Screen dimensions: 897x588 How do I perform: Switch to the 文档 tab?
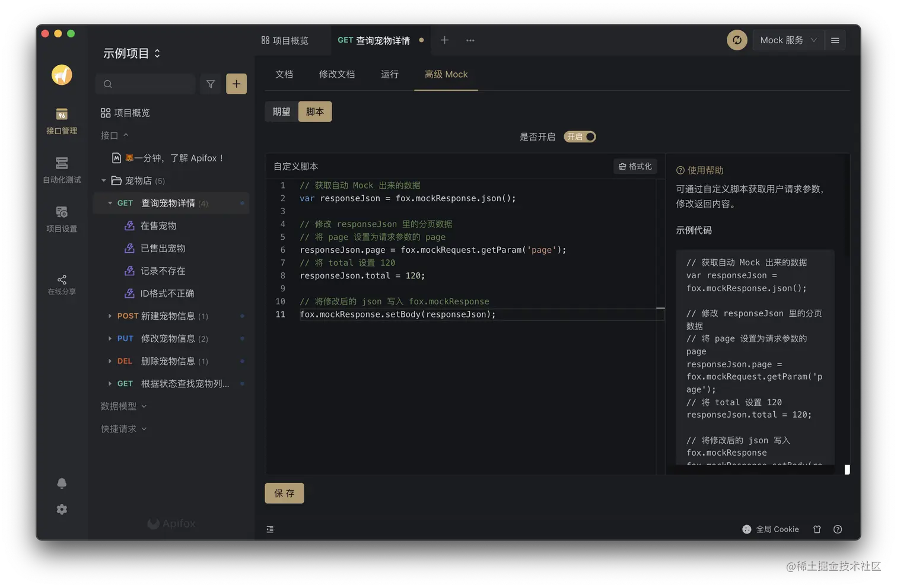(284, 74)
